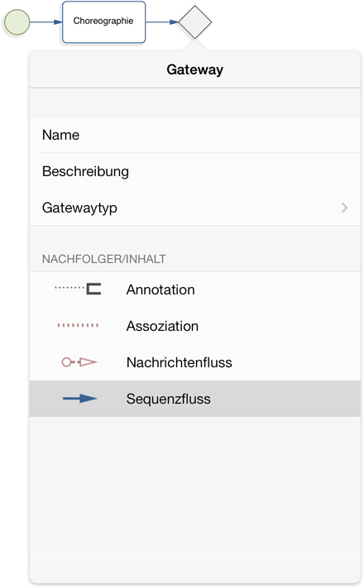
Task: Expand Gatewaytyp using the chevron arrow
Action: click(x=344, y=208)
